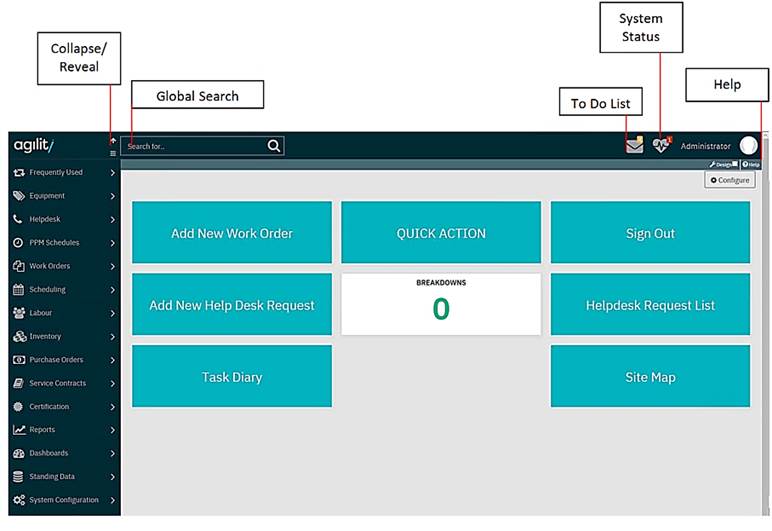Open the Help link in top bar
772x531 pixels.
751,164
